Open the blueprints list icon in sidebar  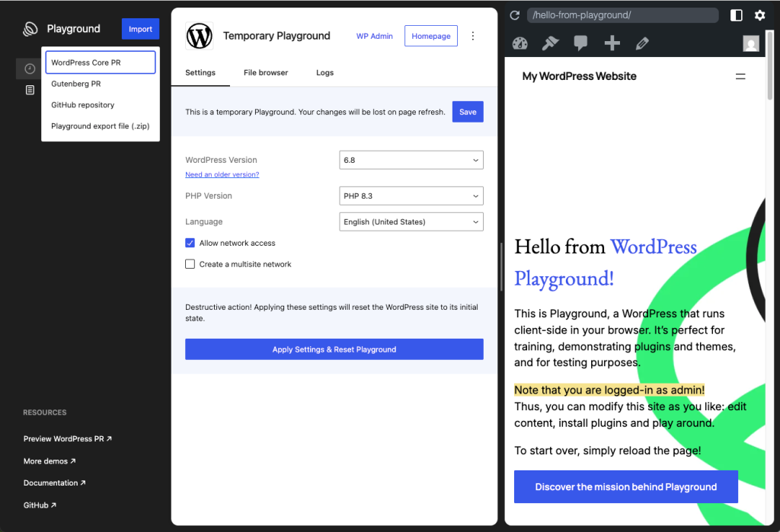[30, 90]
